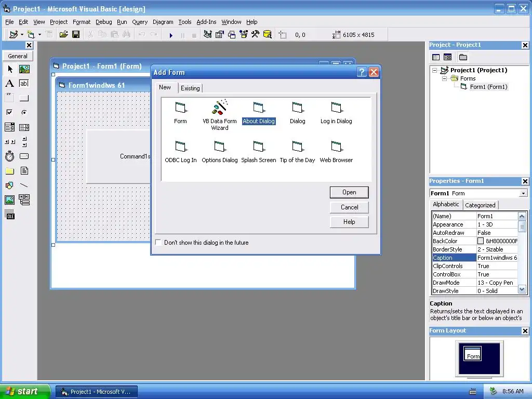The width and height of the screenshot is (532, 399).
Task: Click Toggle Folders in Project panel
Action: pyautogui.click(x=463, y=57)
